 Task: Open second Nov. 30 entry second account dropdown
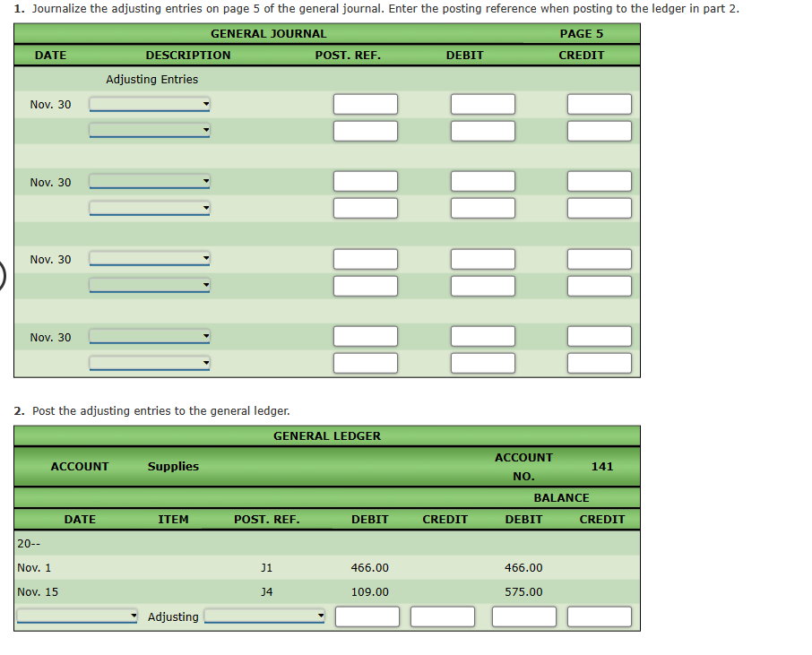pyautogui.click(x=150, y=208)
